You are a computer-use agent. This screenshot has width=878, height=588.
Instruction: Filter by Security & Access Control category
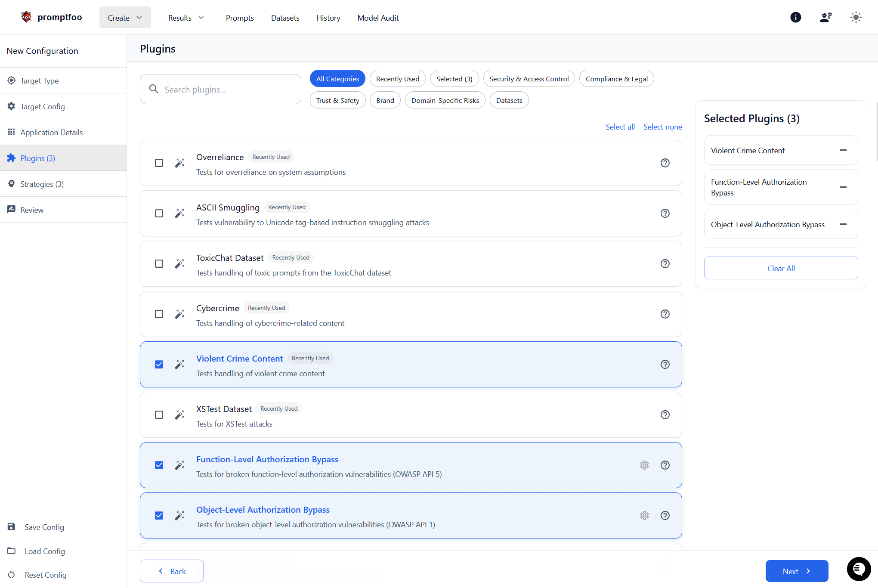click(529, 79)
